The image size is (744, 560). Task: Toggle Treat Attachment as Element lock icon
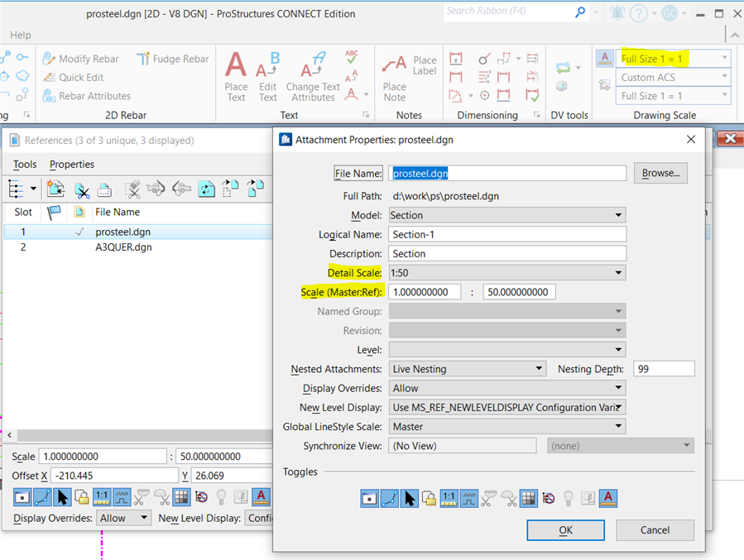(x=429, y=498)
